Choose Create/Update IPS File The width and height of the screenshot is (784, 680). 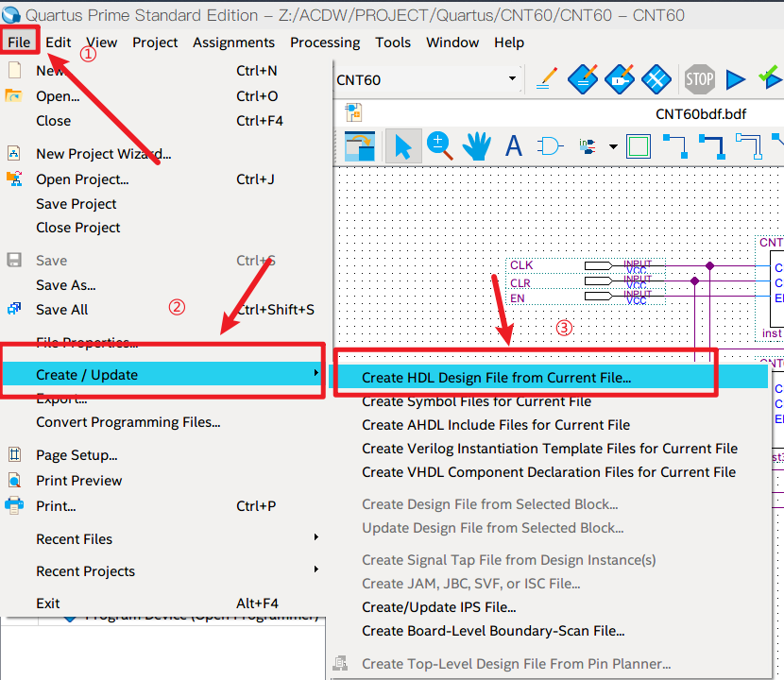[x=439, y=607]
